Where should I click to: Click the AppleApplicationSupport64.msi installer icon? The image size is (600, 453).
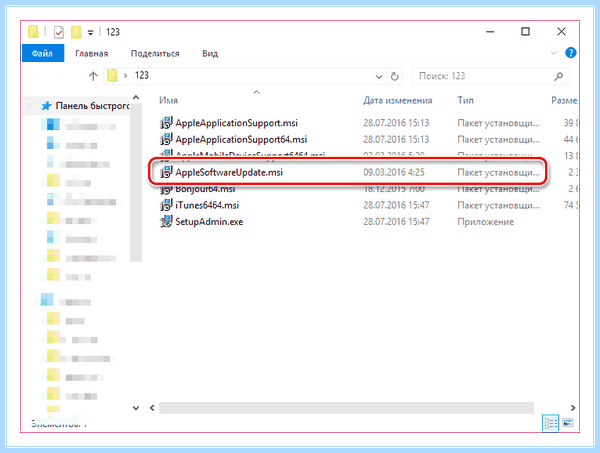166,139
